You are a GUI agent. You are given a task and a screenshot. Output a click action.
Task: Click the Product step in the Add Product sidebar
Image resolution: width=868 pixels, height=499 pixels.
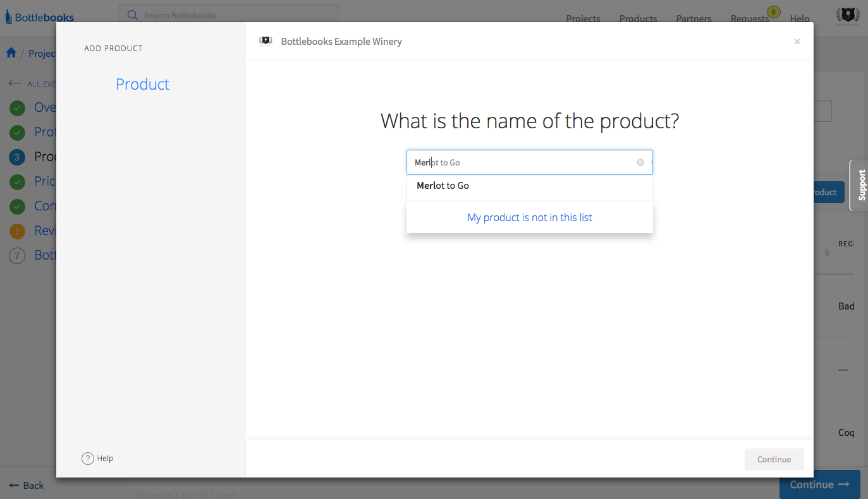point(142,84)
